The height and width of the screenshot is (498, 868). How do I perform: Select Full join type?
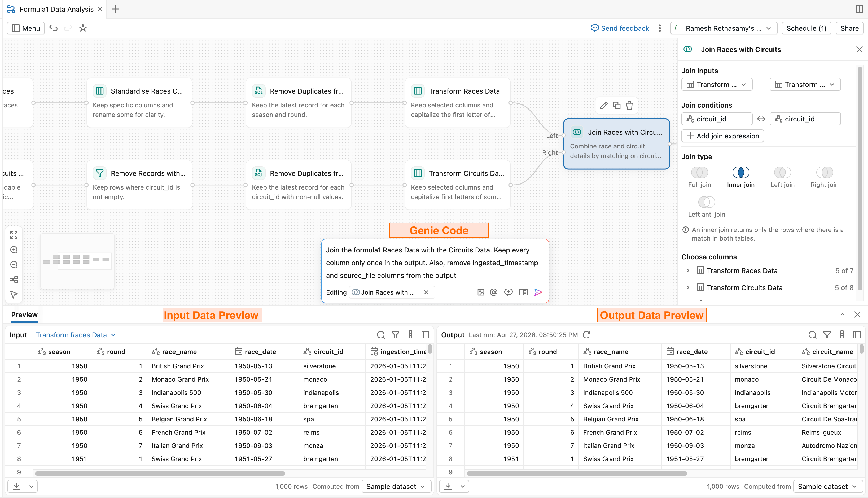click(x=699, y=177)
